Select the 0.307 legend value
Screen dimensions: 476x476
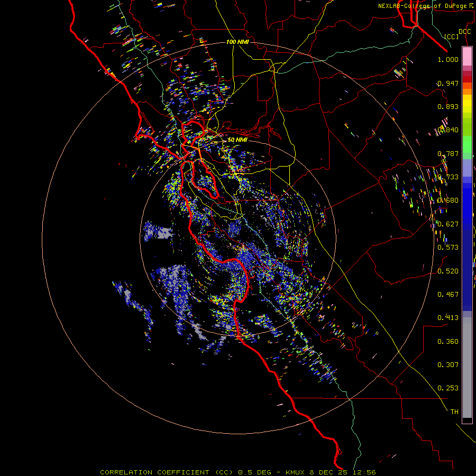pos(448,365)
